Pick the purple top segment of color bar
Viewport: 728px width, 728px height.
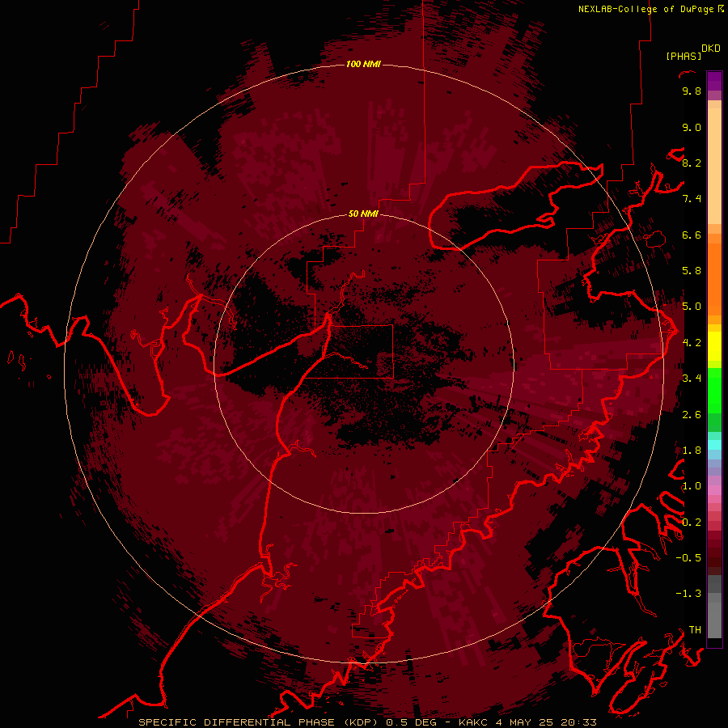tap(714, 81)
